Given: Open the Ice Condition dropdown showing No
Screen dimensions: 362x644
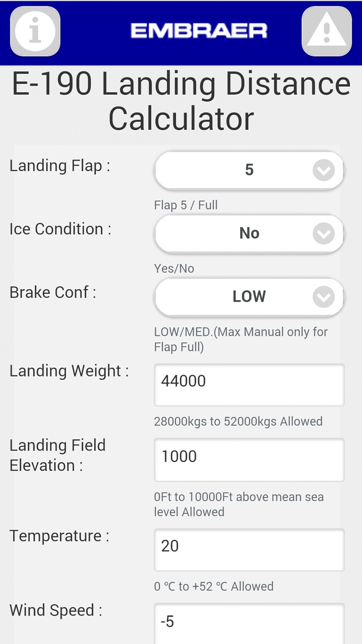Looking at the screenshot, I should pos(249,233).
